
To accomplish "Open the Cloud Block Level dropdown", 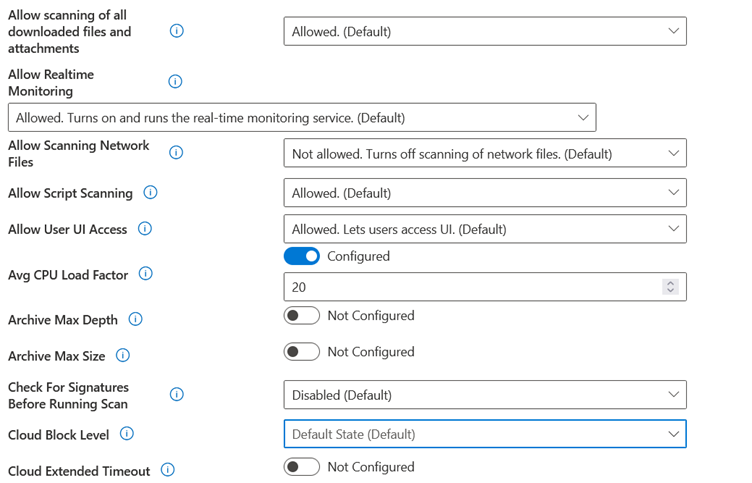I will pyautogui.click(x=485, y=434).
